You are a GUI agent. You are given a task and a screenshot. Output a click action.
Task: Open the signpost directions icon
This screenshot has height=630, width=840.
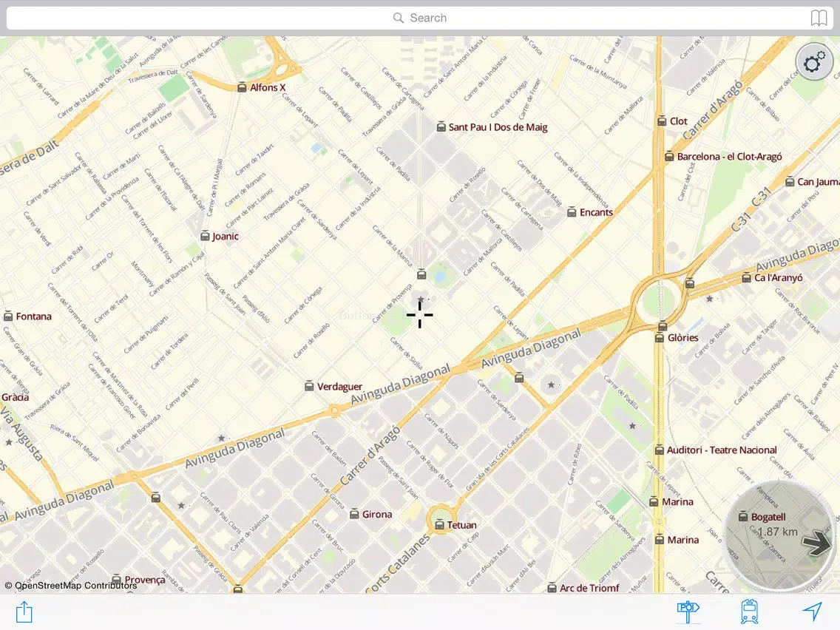pyautogui.click(x=688, y=612)
